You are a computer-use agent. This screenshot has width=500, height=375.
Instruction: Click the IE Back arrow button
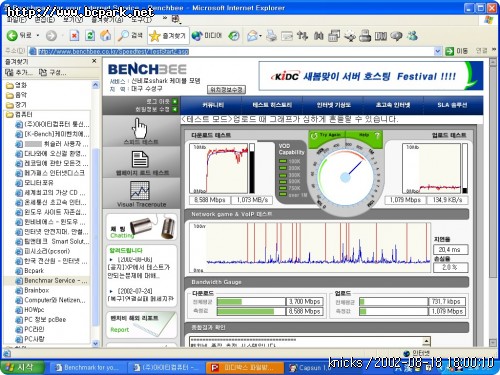point(12,36)
